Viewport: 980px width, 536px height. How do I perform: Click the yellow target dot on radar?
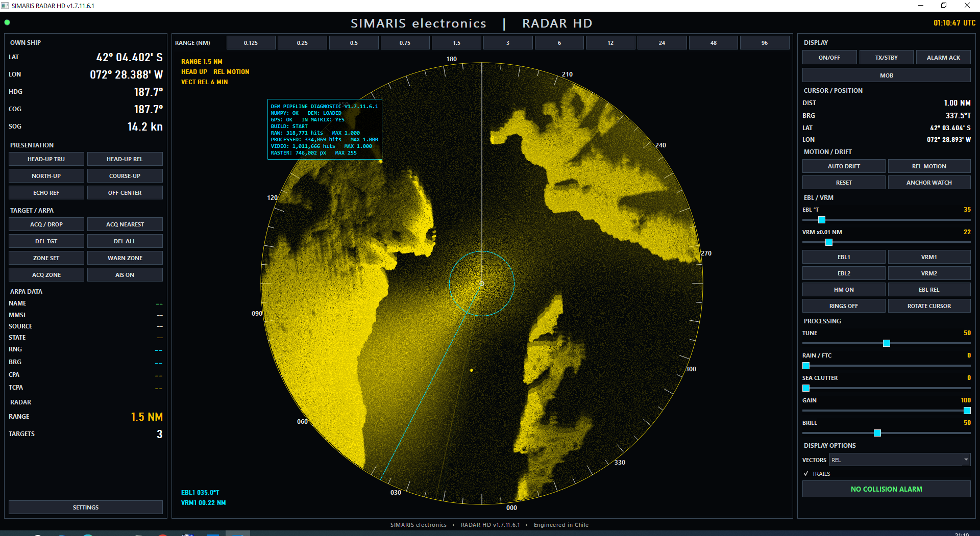pos(471,370)
